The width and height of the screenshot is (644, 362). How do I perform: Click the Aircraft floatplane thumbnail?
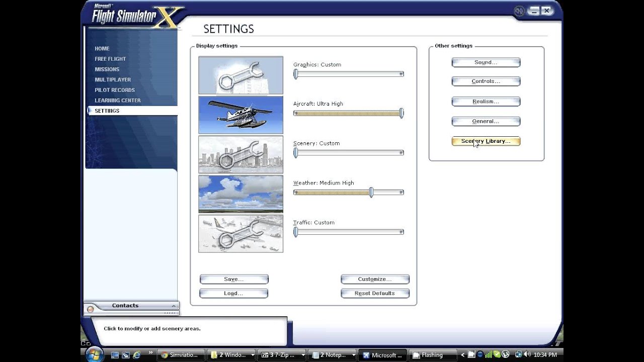[x=240, y=115]
